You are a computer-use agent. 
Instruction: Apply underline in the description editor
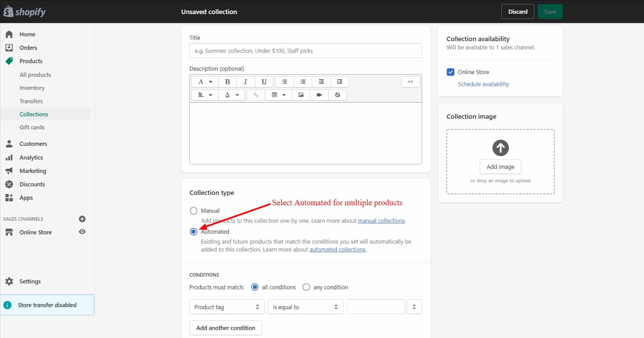point(264,82)
